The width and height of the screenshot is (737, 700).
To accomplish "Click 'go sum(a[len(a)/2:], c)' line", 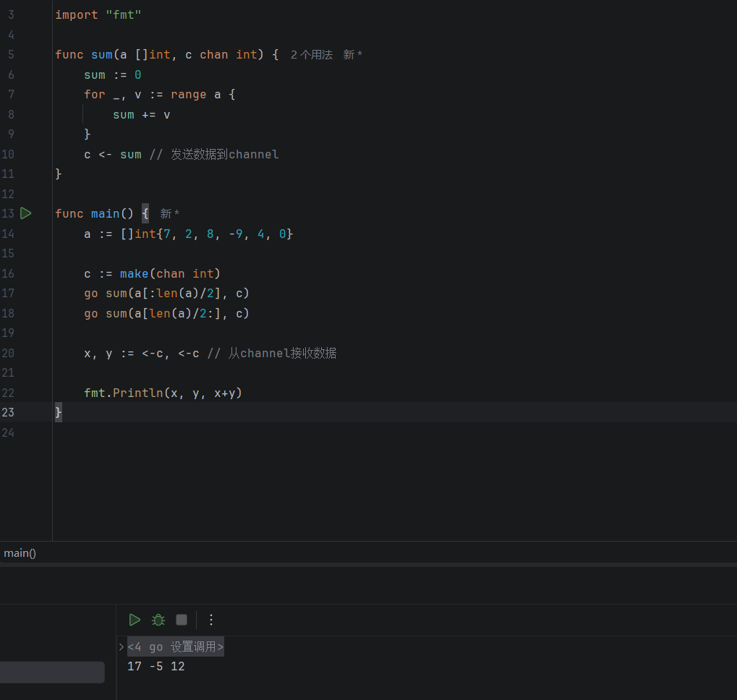I will [x=167, y=314].
